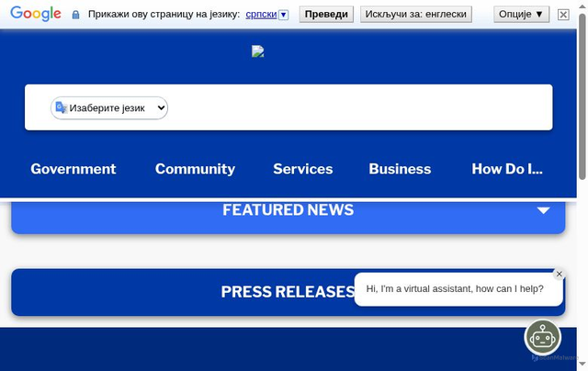Click the Преведи translate button
The image size is (588, 371).
click(x=326, y=15)
